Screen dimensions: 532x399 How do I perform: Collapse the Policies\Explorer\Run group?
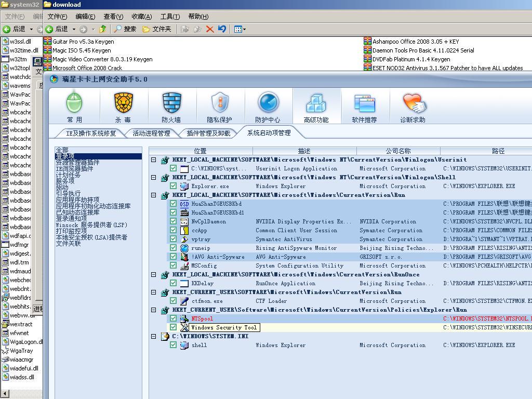point(154,310)
